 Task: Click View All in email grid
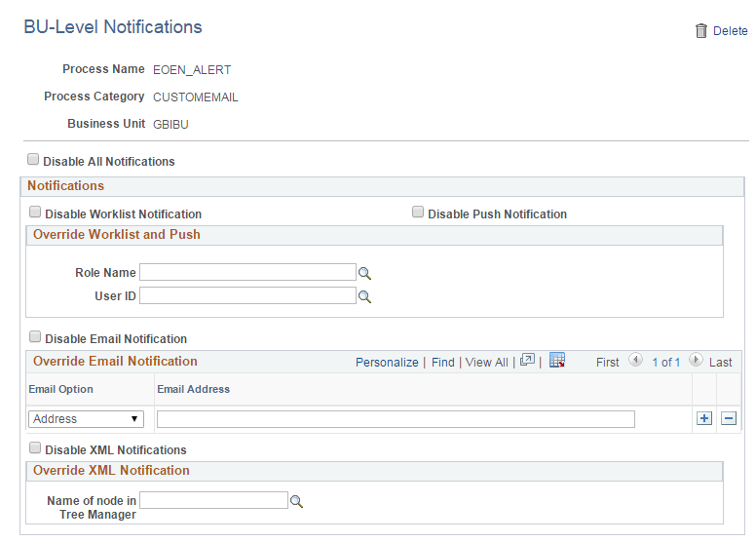tap(486, 362)
